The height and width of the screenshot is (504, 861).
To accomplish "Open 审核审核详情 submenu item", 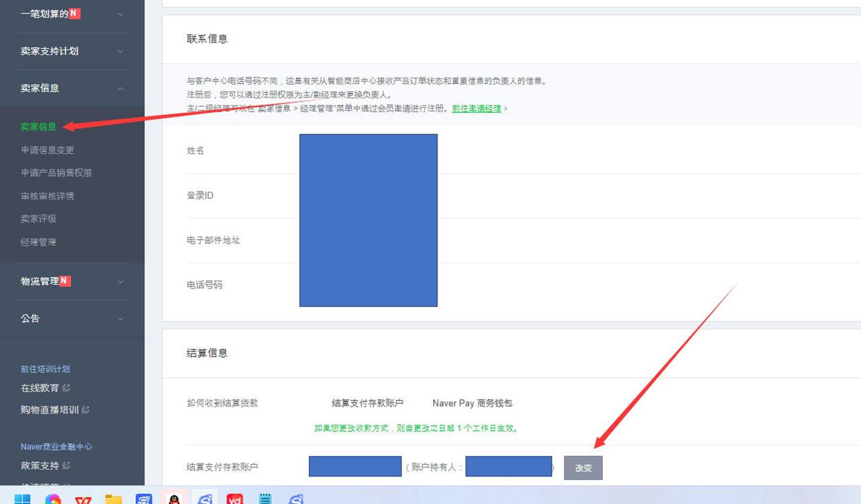I will (x=47, y=196).
